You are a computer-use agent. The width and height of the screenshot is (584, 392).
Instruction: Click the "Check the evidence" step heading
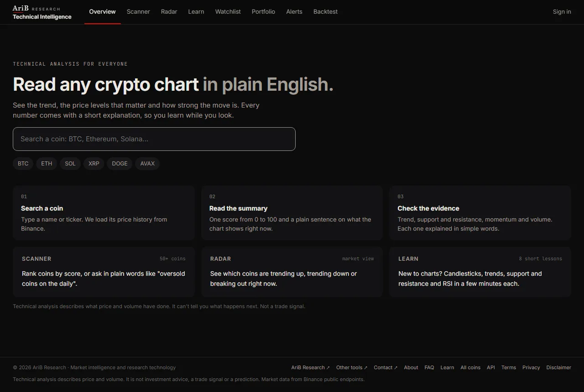[x=428, y=208]
